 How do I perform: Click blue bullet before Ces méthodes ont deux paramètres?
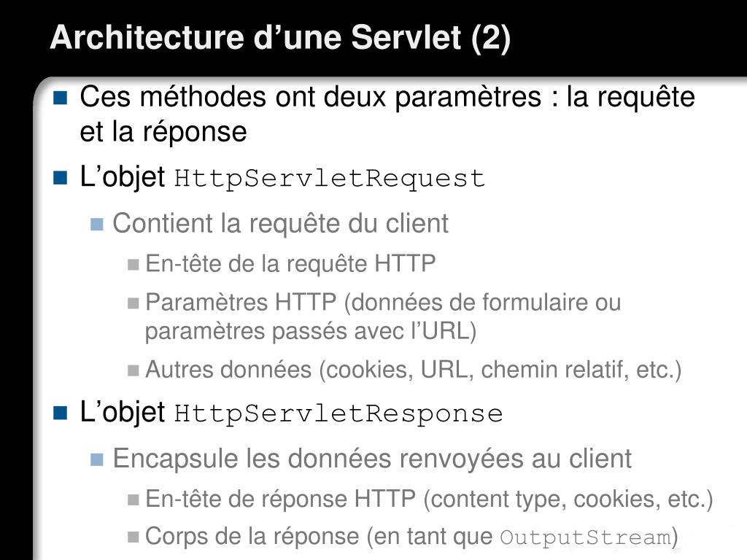61,98
